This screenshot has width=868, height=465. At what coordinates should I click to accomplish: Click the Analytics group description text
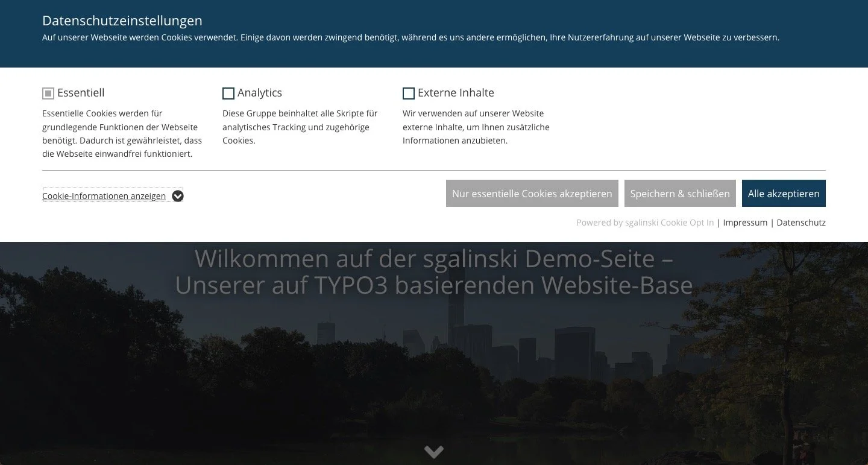click(300, 127)
